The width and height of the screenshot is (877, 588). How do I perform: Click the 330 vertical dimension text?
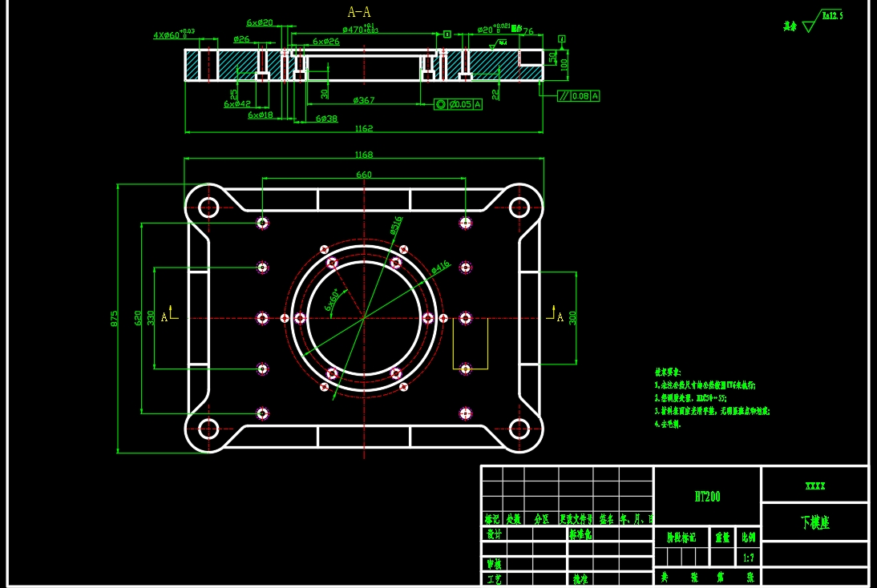(x=150, y=318)
